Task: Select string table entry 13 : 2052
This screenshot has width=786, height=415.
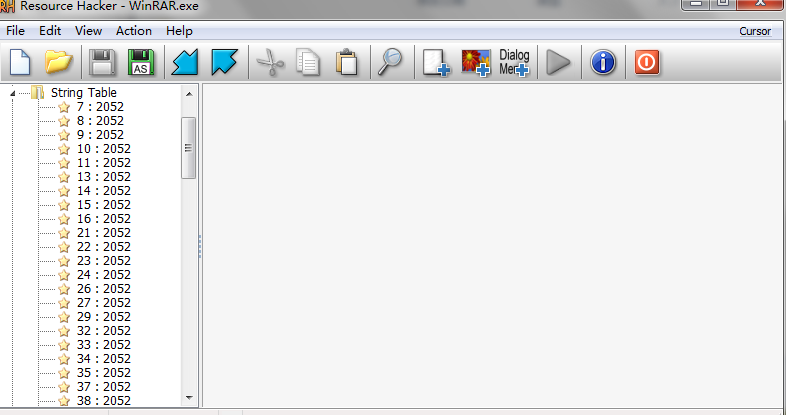Action: [x=104, y=177]
